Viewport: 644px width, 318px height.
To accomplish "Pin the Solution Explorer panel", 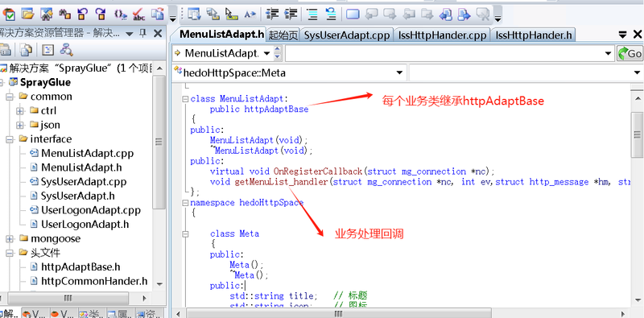I will (142, 34).
